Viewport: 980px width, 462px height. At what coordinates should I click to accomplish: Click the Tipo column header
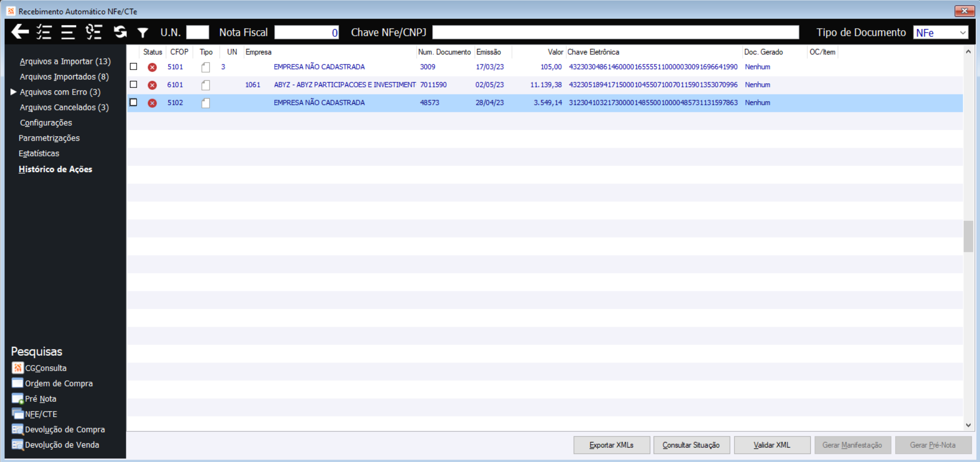pyautogui.click(x=206, y=52)
